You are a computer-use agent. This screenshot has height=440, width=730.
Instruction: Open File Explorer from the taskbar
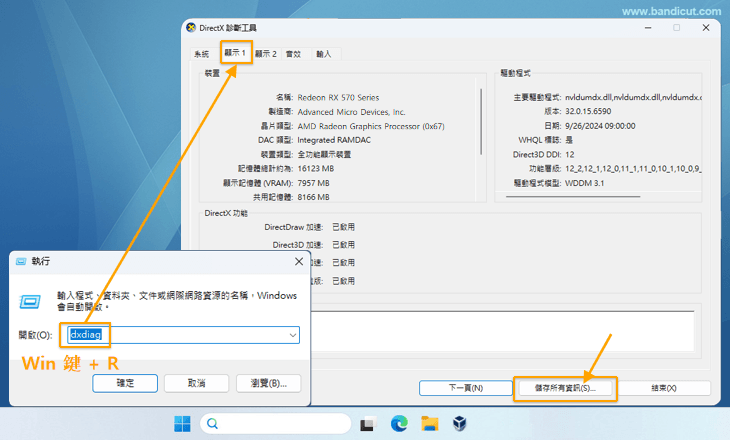coord(430,424)
